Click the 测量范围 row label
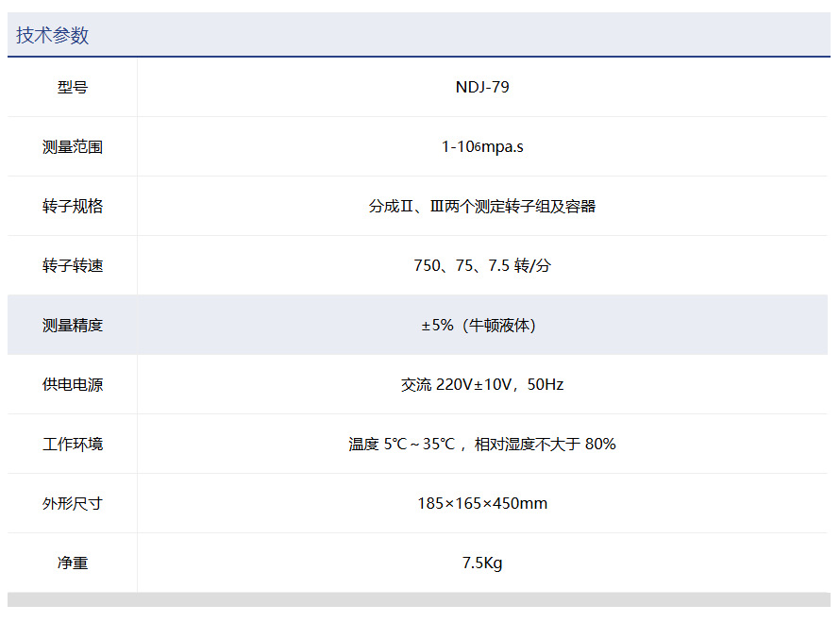The width and height of the screenshot is (840, 622). pyautogui.click(x=73, y=147)
